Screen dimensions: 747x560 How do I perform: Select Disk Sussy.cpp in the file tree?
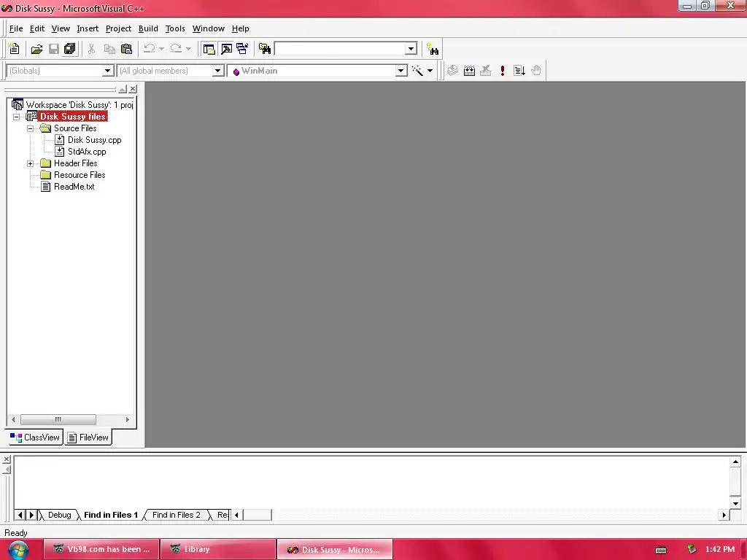click(94, 140)
